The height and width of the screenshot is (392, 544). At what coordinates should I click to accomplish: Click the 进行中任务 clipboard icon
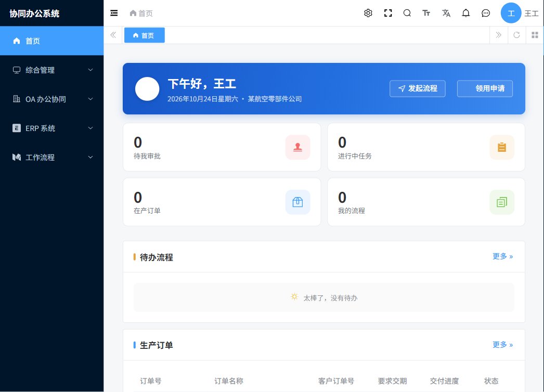(502, 147)
